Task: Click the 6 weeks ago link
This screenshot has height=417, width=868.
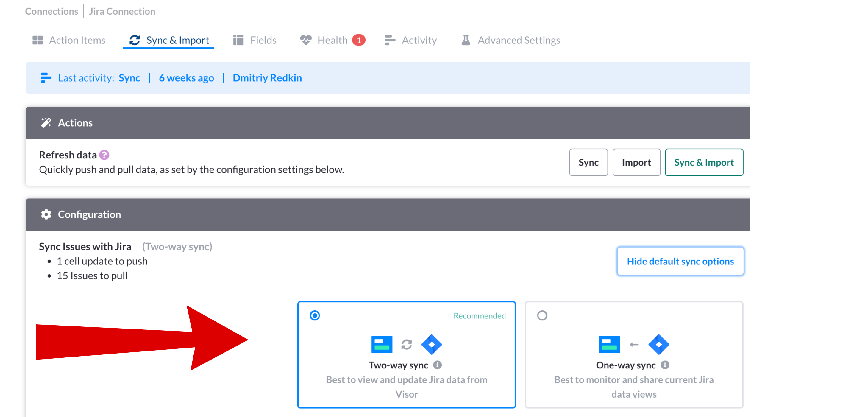Action: point(186,78)
